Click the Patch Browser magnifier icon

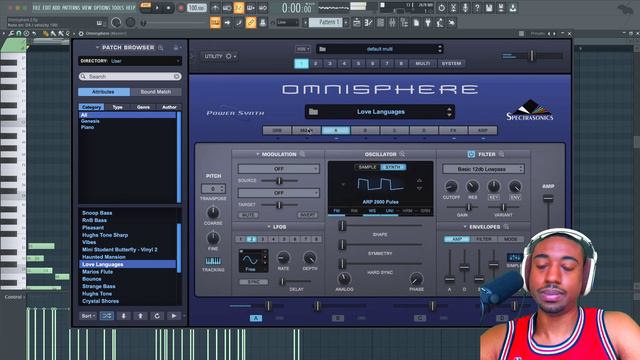[161, 48]
